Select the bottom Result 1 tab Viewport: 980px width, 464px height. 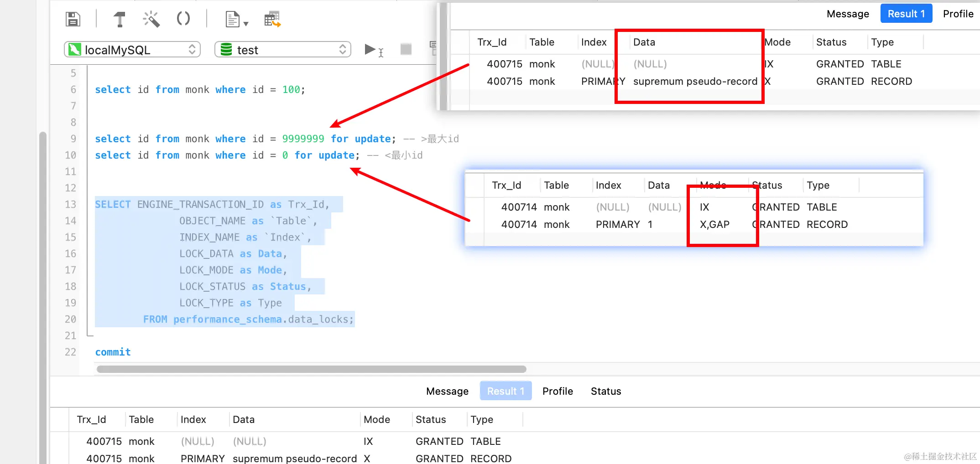pyautogui.click(x=506, y=391)
